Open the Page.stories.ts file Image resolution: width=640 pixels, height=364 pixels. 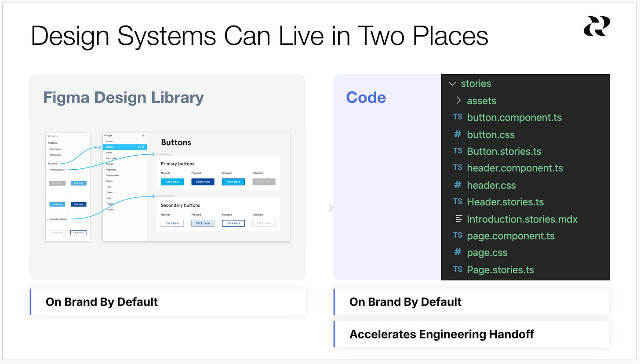500,269
